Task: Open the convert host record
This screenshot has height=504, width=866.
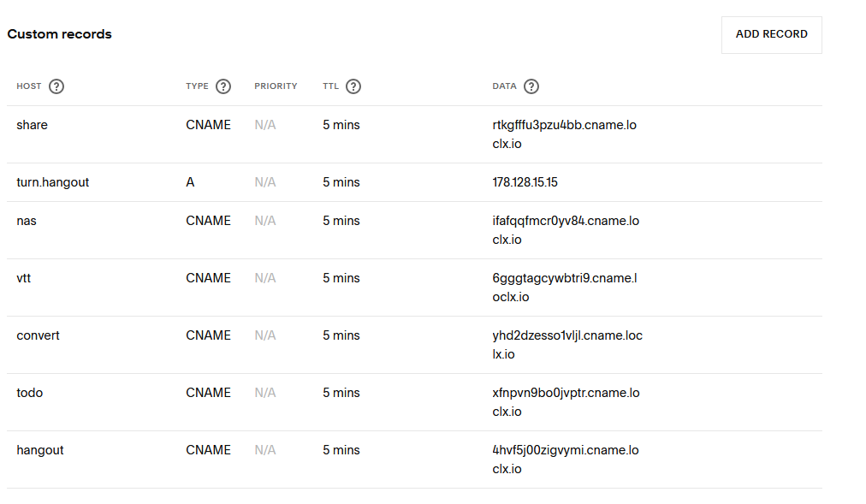Action: [39, 335]
